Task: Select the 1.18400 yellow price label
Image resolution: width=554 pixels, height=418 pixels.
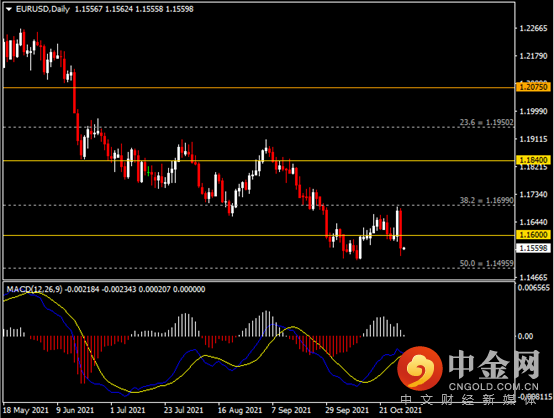Action: pyautogui.click(x=534, y=160)
